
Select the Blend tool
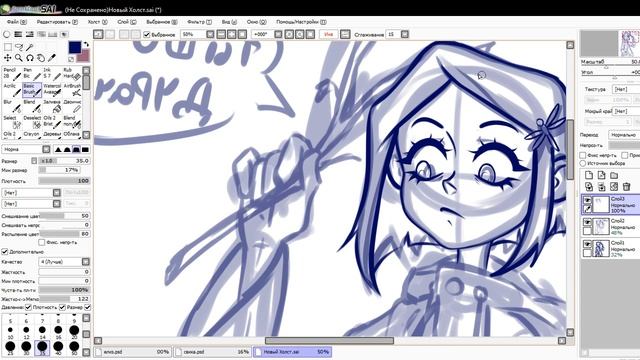[32, 106]
